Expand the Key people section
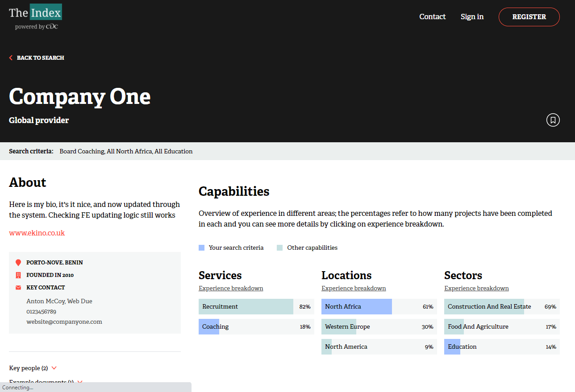 33,368
